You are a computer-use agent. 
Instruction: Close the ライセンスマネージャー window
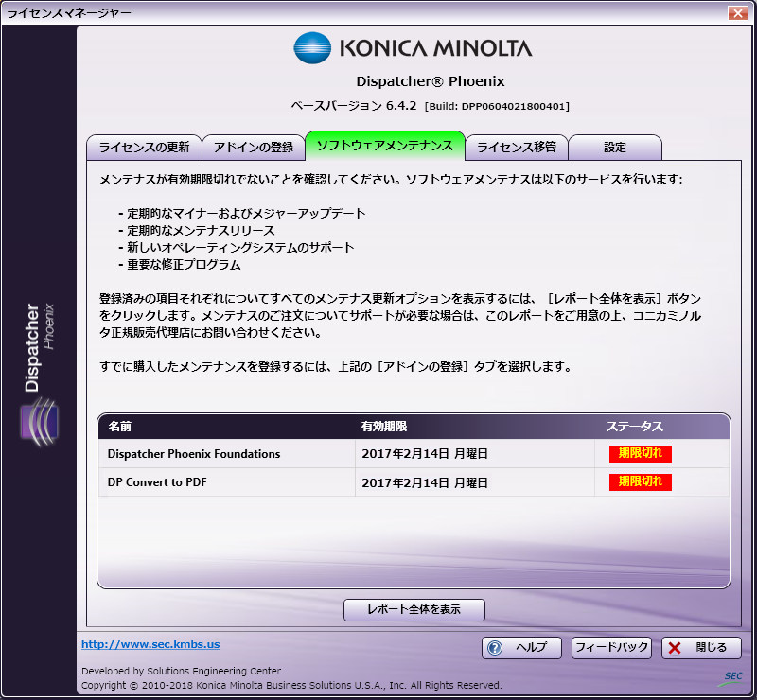738,13
